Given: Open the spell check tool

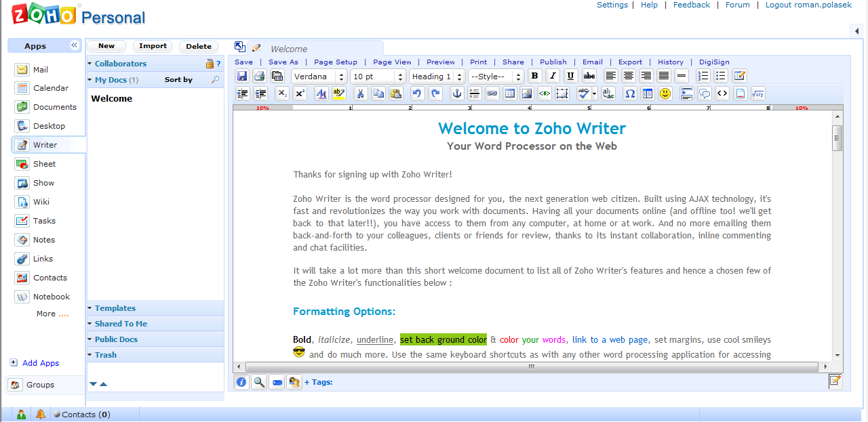Looking at the screenshot, I should 583,93.
